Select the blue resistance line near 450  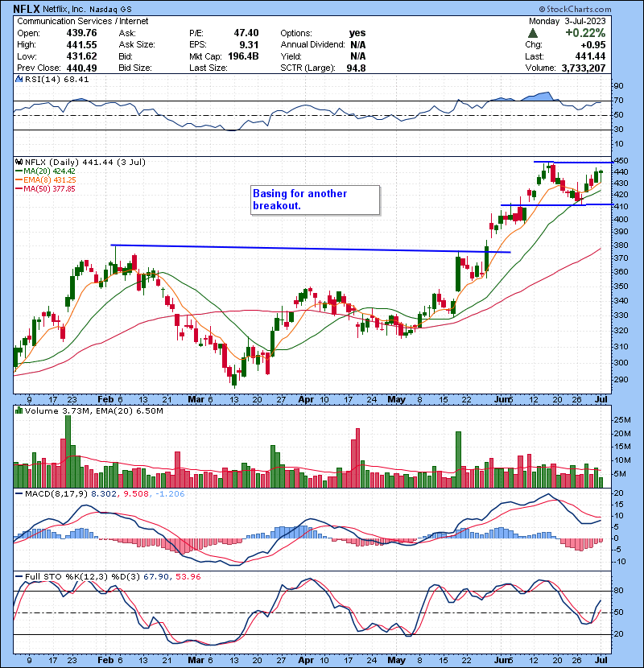[x=572, y=163]
